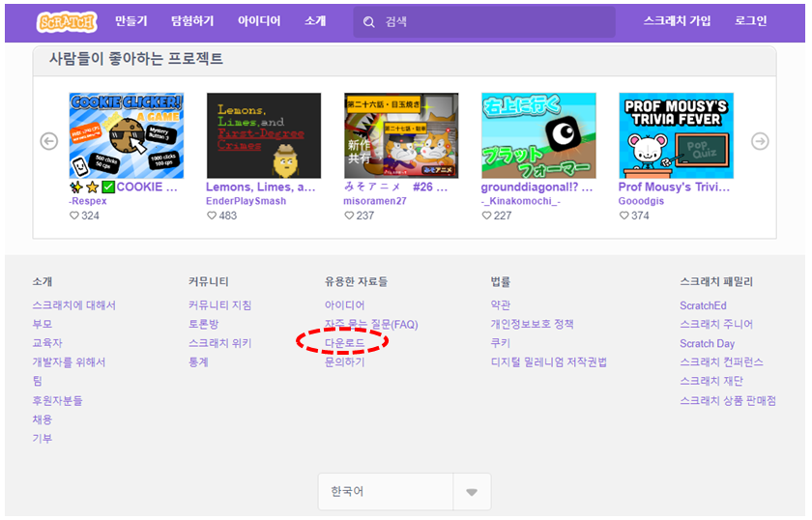The image size is (812, 520).
Task: Click 약관 footer link
Action: (x=501, y=305)
